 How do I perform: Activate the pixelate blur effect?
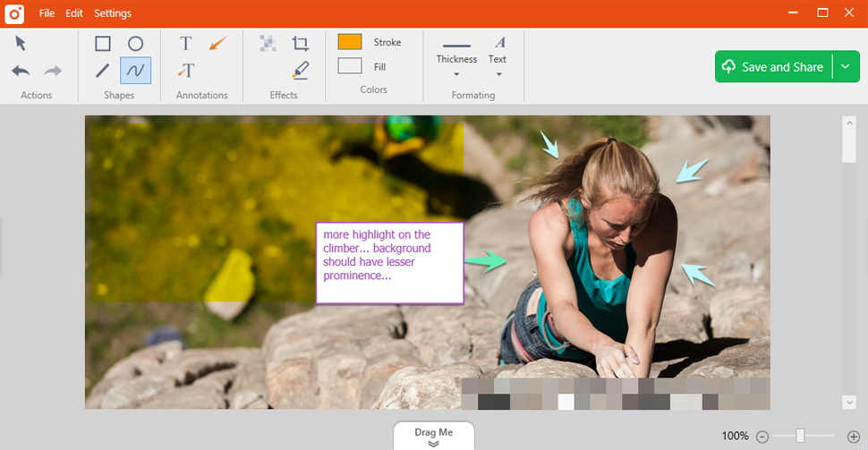(x=268, y=43)
